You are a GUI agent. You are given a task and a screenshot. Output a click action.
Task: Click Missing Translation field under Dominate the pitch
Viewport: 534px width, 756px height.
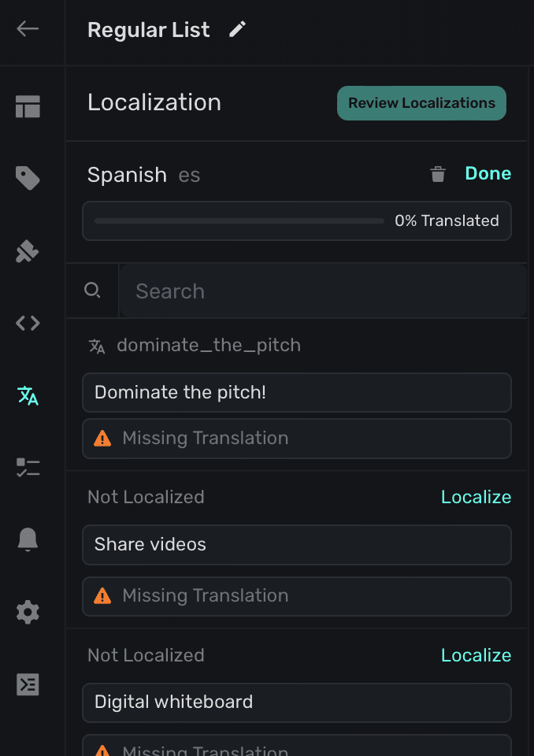point(296,439)
